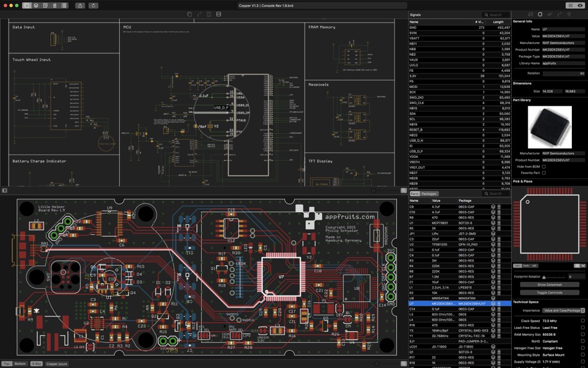Click the trace routing icon above the schematic

tap(199, 14)
